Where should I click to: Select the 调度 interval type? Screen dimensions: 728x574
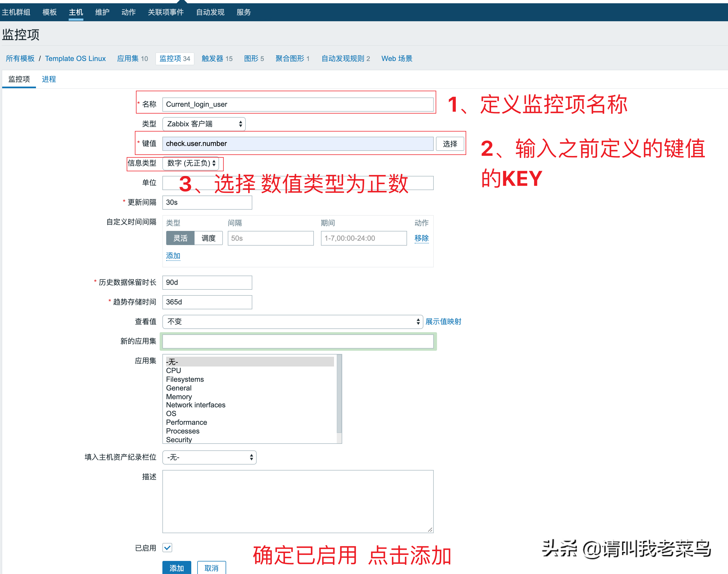click(208, 238)
